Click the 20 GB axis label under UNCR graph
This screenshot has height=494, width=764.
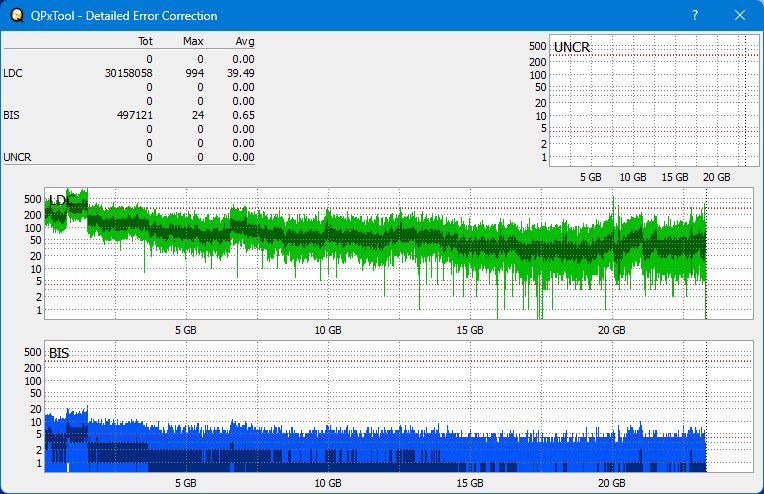[716, 177]
